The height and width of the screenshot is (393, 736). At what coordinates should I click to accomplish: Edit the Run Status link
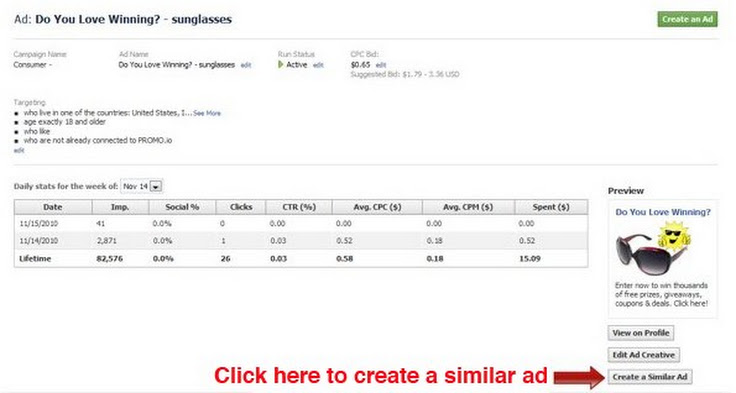(x=318, y=65)
